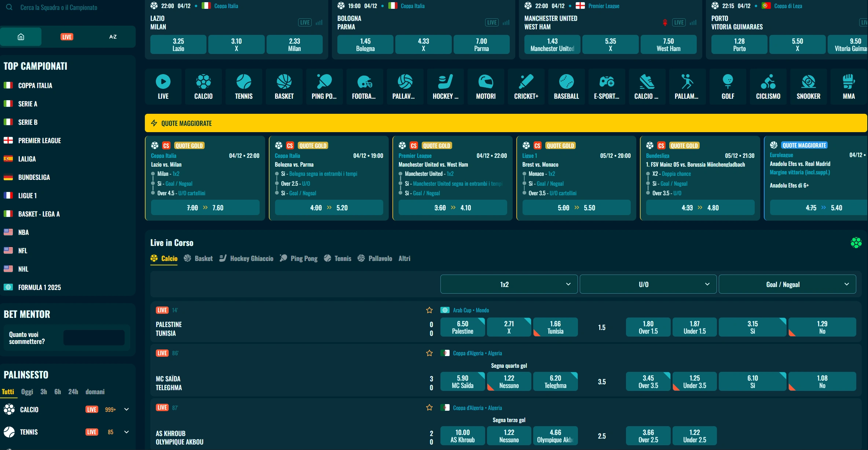Select the Tennis sport icon
868x450 pixels.
(243, 86)
